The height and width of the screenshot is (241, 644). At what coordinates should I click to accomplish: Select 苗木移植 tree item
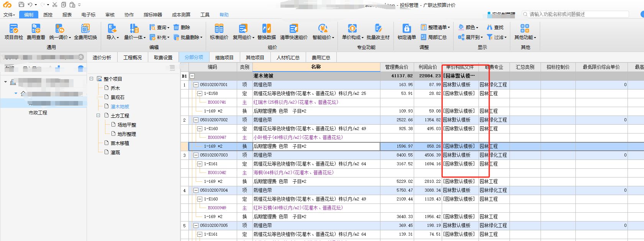[120, 143]
